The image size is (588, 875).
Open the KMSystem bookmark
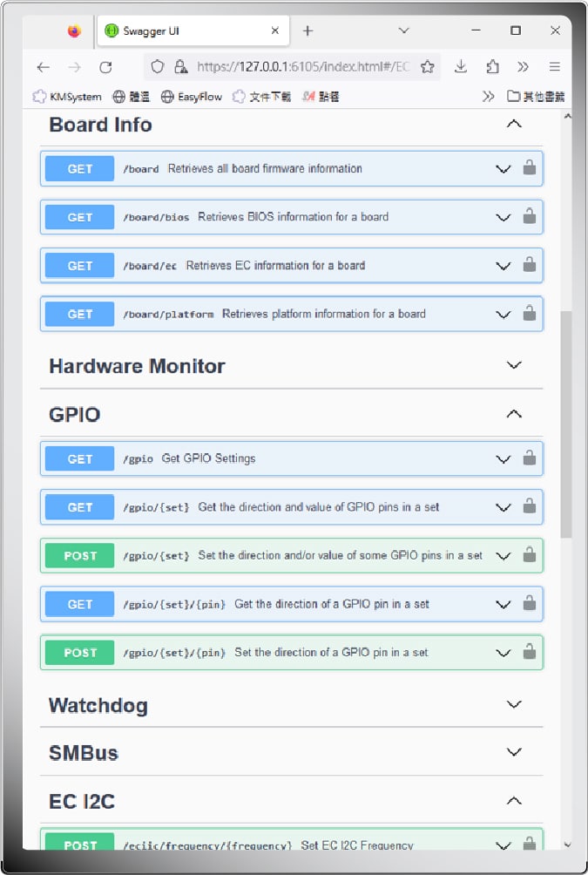pyautogui.click(x=67, y=97)
